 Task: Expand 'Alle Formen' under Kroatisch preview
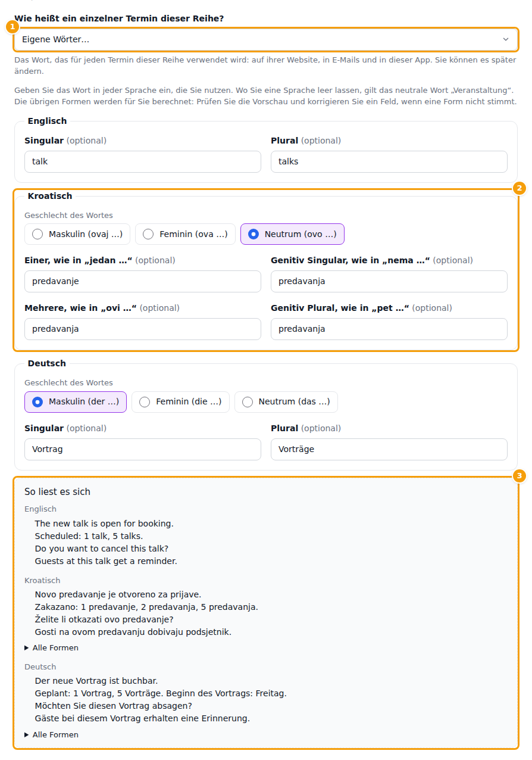52,647
